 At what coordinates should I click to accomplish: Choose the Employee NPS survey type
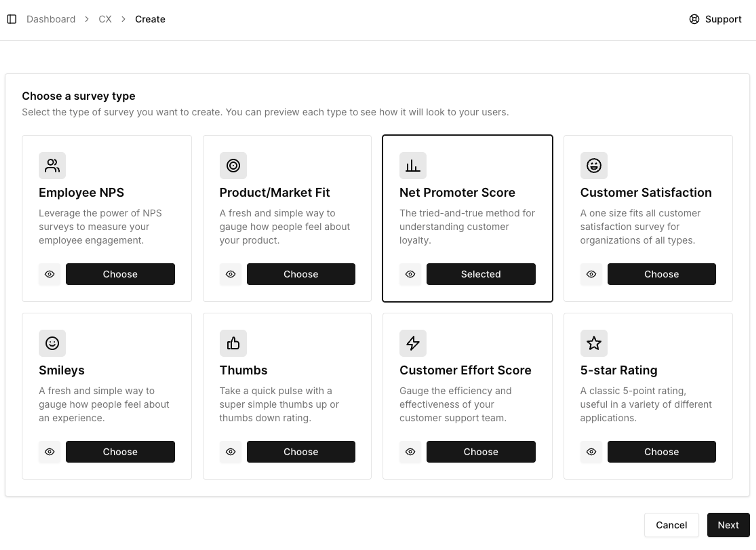pyautogui.click(x=120, y=274)
